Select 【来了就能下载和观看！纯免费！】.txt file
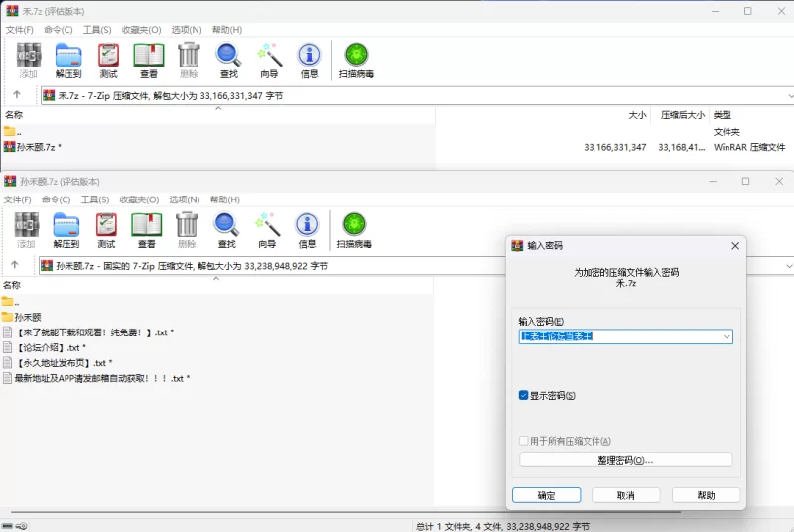The image size is (794, 532). click(88, 332)
